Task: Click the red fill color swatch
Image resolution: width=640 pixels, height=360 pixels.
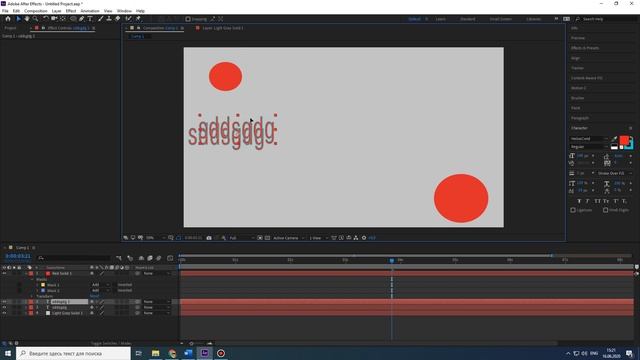Action: coord(624,140)
